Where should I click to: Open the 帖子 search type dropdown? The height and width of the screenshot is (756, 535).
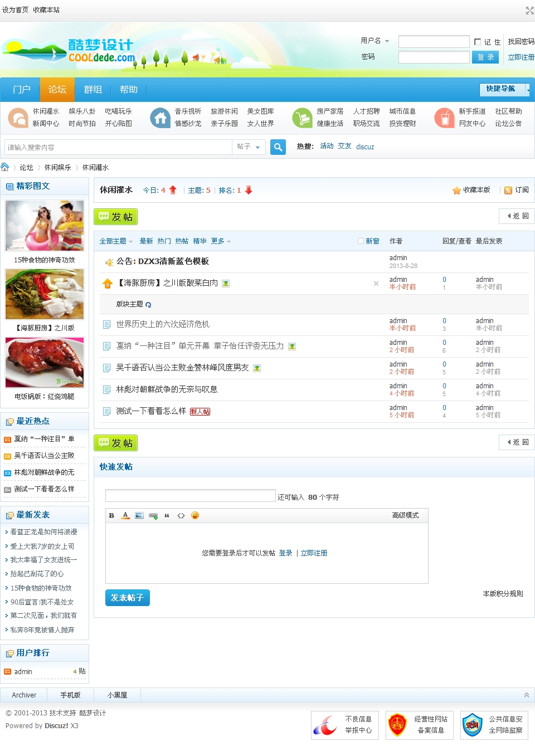[249, 147]
